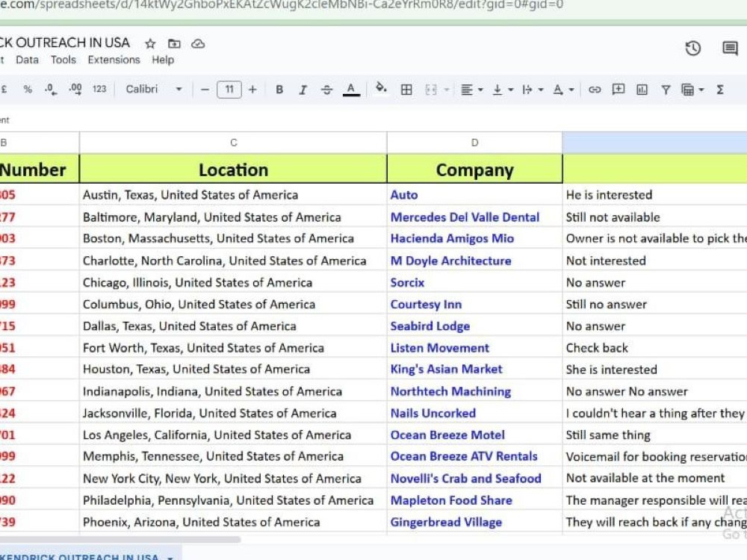Open the fill color picker

tap(381, 89)
